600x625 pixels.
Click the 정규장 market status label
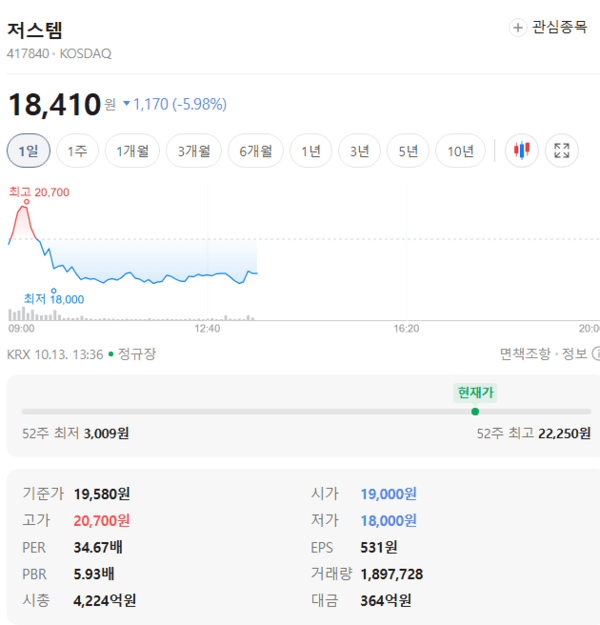[x=137, y=354]
